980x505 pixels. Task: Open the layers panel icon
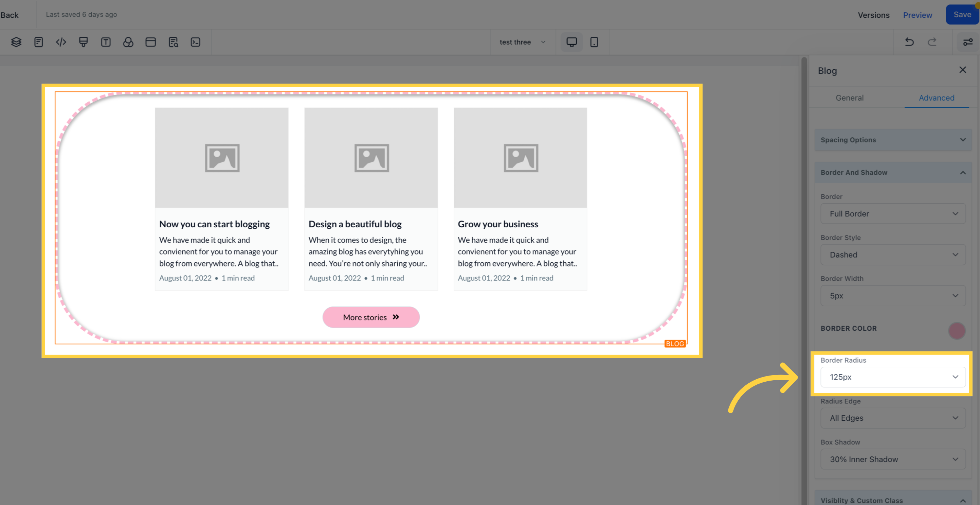tap(16, 42)
